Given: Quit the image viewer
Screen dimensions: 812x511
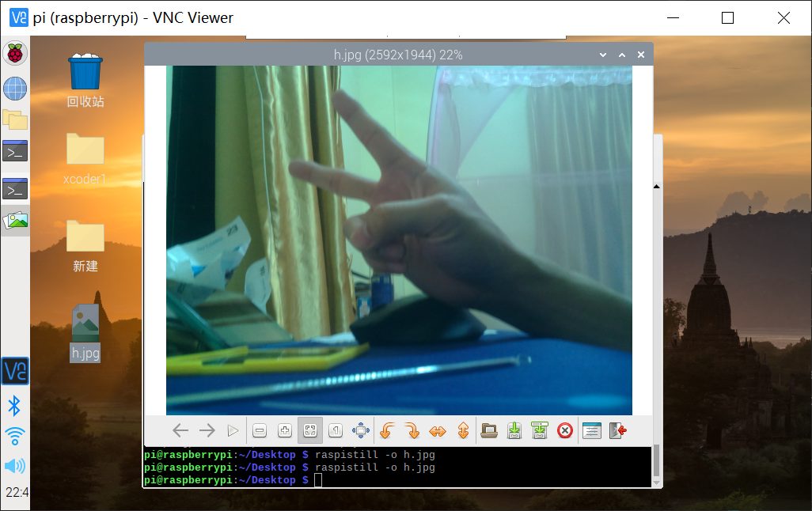Looking at the screenshot, I should point(618,430).
